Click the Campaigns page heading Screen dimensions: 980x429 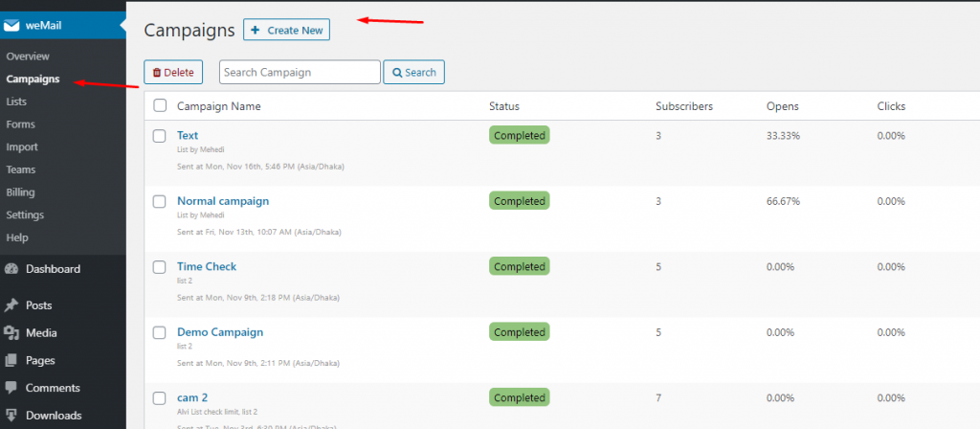point(189,30)
